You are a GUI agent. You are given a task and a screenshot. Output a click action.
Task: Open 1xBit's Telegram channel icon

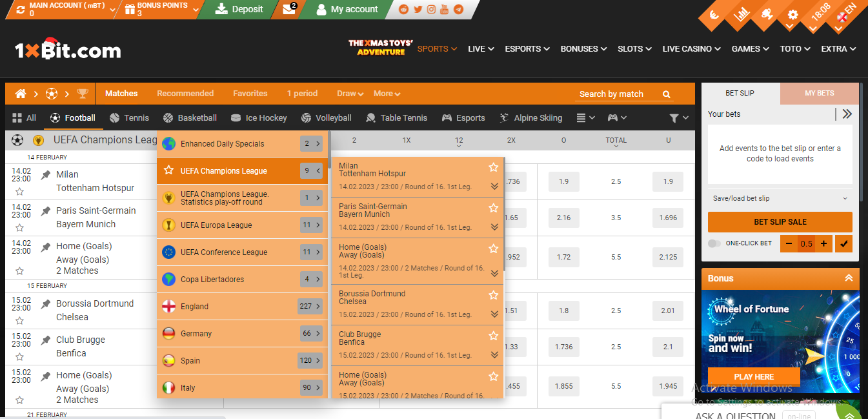pos(458,10)
